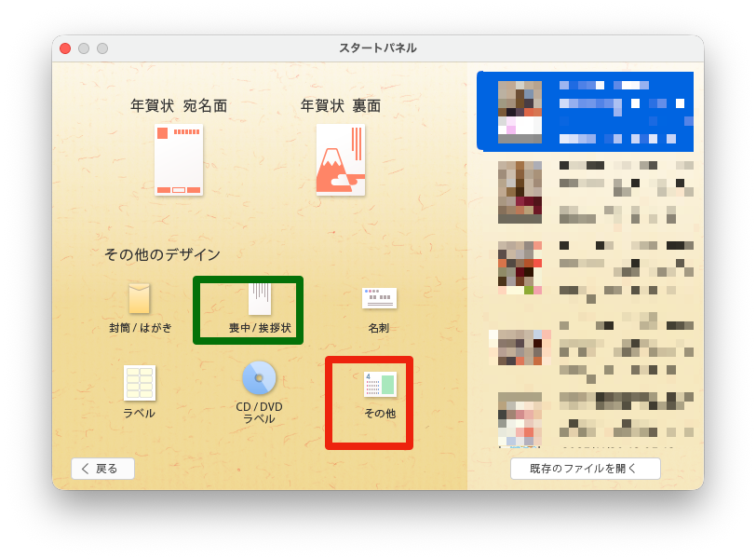
Task: Select the last partially visible recent file
Action: tap(520, 419)
